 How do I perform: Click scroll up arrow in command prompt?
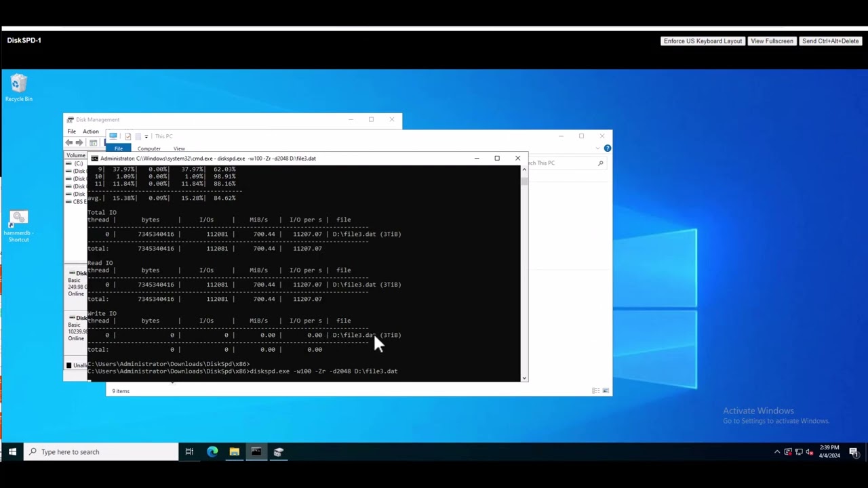click(x=524, y=169)
